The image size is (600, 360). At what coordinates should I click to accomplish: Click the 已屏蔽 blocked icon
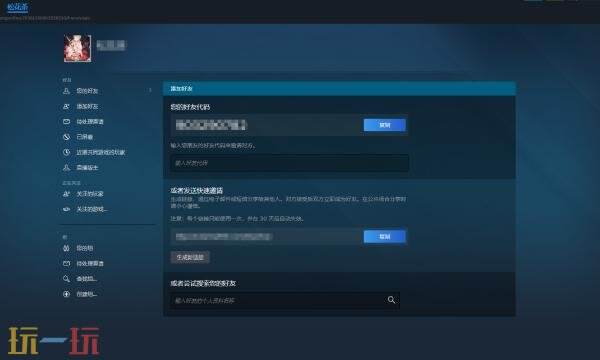click(66, 137)
